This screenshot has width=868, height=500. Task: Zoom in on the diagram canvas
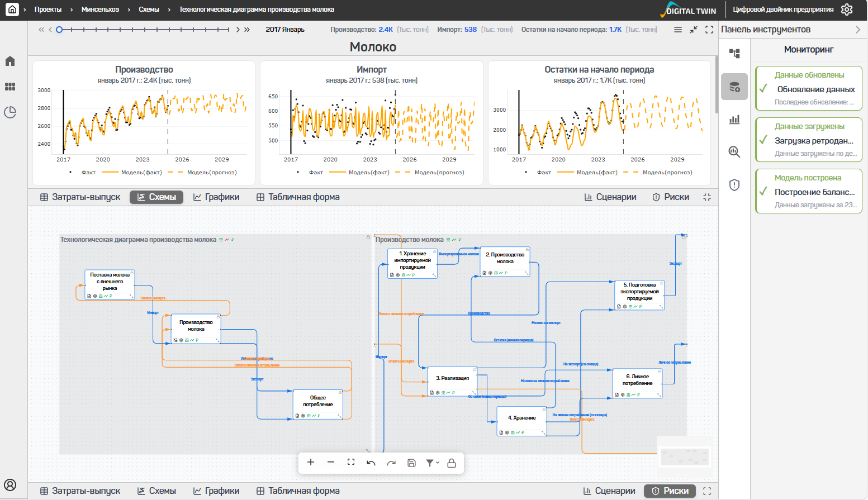311,463
